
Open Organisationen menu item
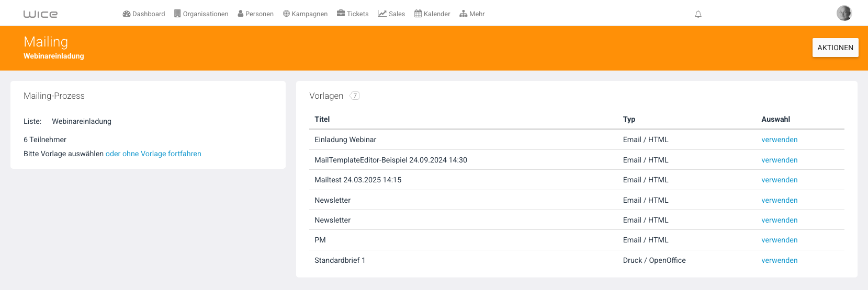pos(201,14)
